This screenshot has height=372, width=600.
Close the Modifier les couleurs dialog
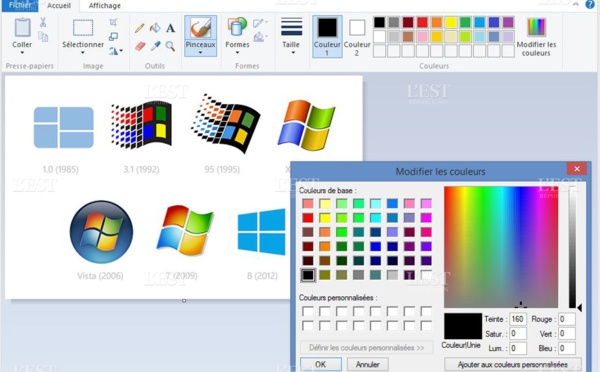577,168
